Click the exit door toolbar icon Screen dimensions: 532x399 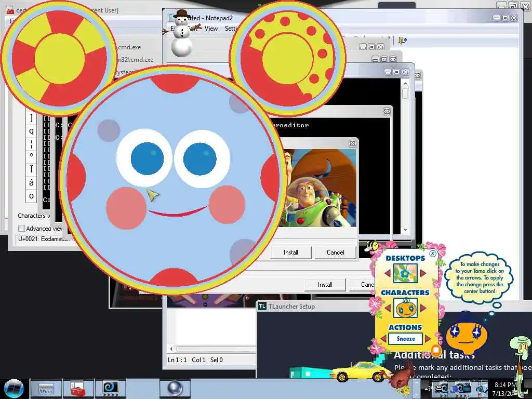(403, 41)
